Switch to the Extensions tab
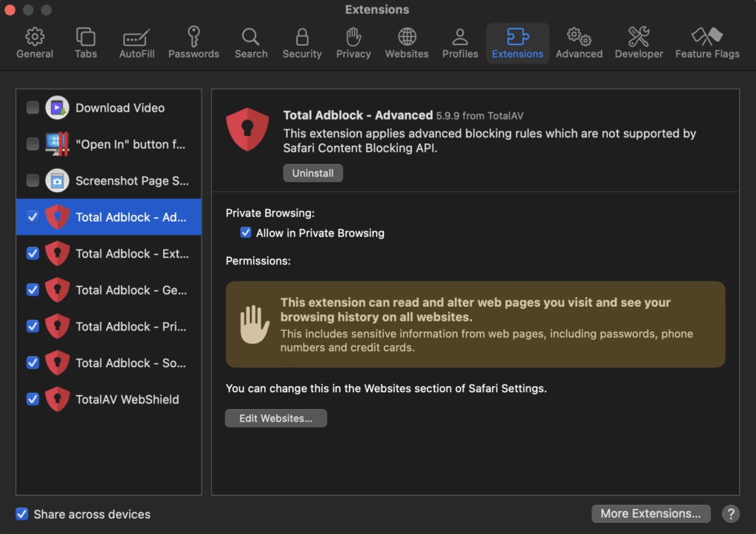 (518, 43)
